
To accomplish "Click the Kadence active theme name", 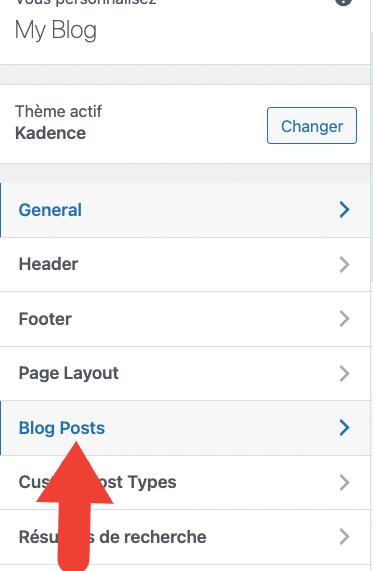I will point(51,133).
